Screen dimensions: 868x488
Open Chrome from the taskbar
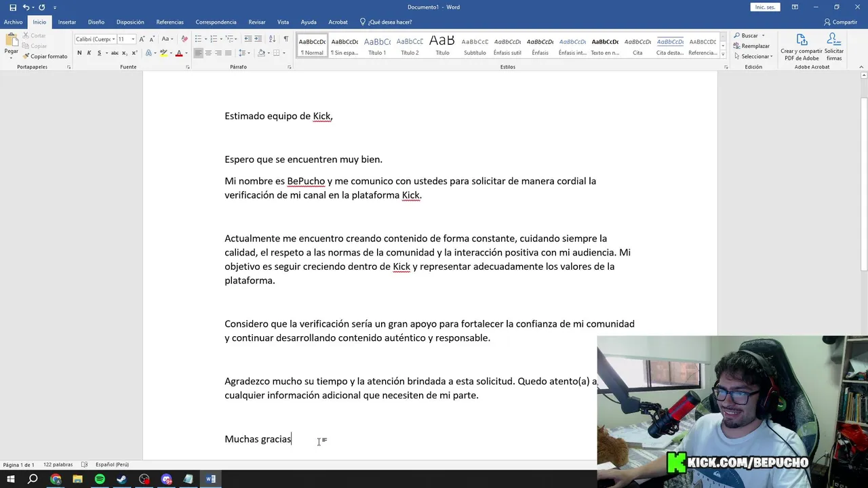[x=56, y=479]
